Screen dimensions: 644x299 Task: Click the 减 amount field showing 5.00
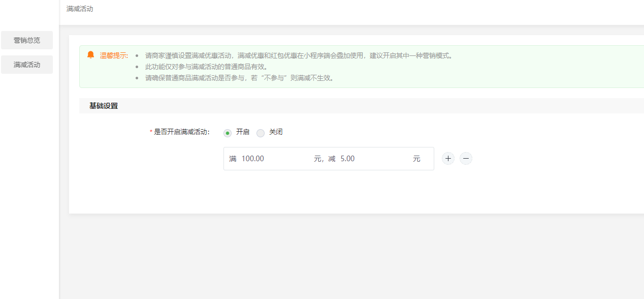click(x=373, y=159)
